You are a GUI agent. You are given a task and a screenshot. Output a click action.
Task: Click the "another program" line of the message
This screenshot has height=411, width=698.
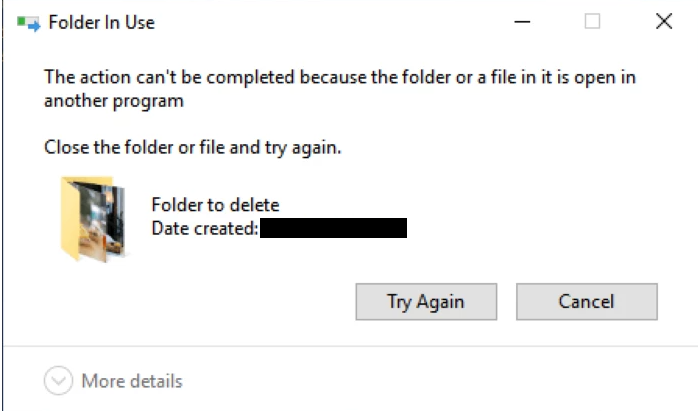(x=114, y=101)
